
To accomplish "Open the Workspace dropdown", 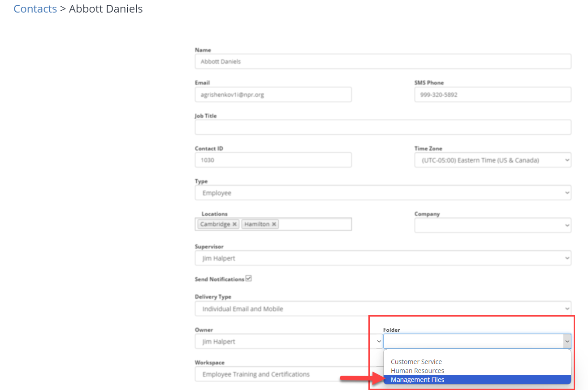I will click(x=289, y=374).
